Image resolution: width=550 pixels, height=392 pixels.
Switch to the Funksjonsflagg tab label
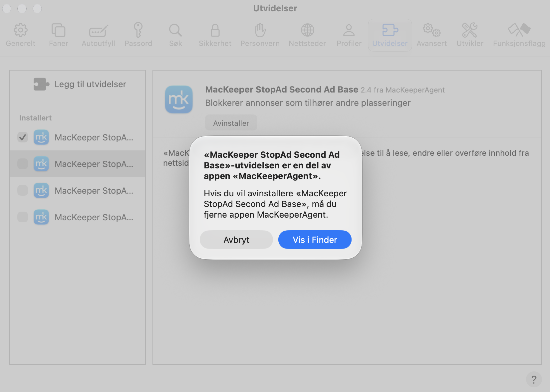519,44
